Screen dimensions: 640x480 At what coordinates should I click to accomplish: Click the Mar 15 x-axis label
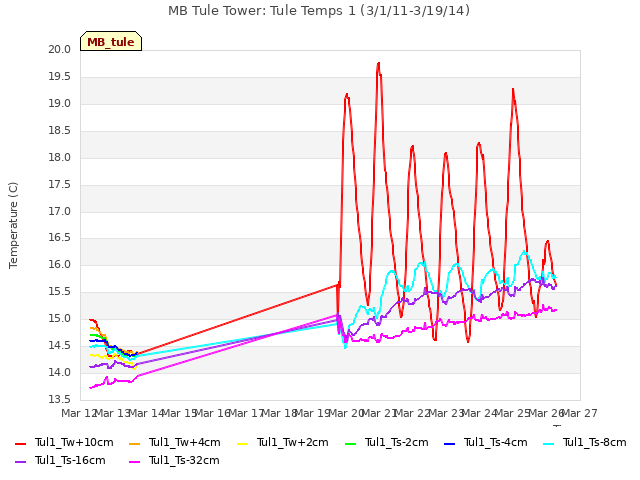click(x=179, y=413)
